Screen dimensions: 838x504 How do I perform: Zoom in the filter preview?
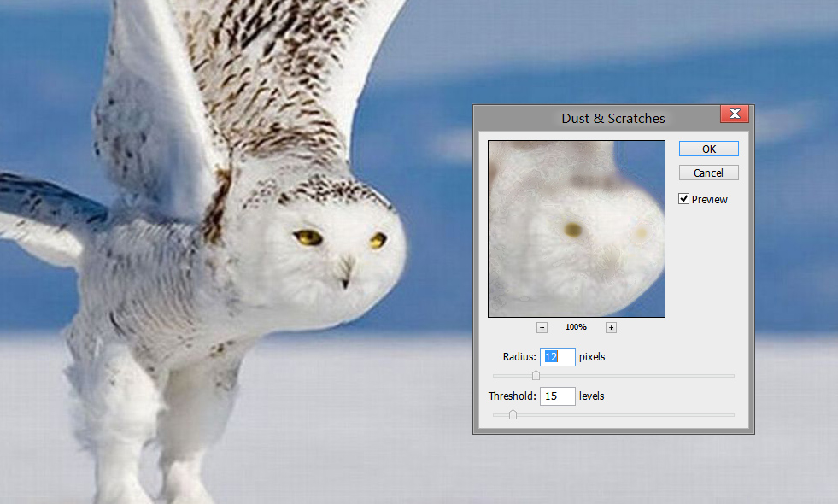click(x=611, y=328)
